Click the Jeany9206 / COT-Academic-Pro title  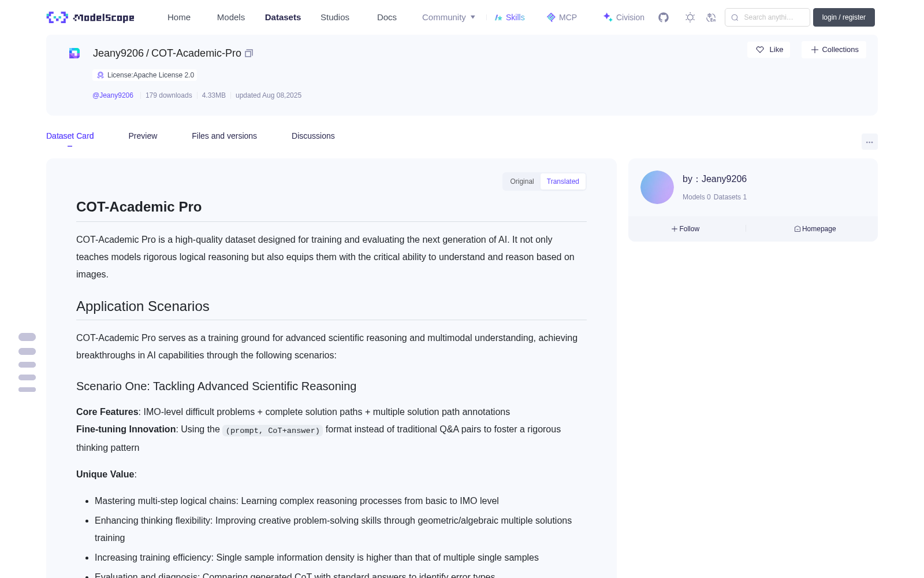pyautogui.click(x=167, y=53)
